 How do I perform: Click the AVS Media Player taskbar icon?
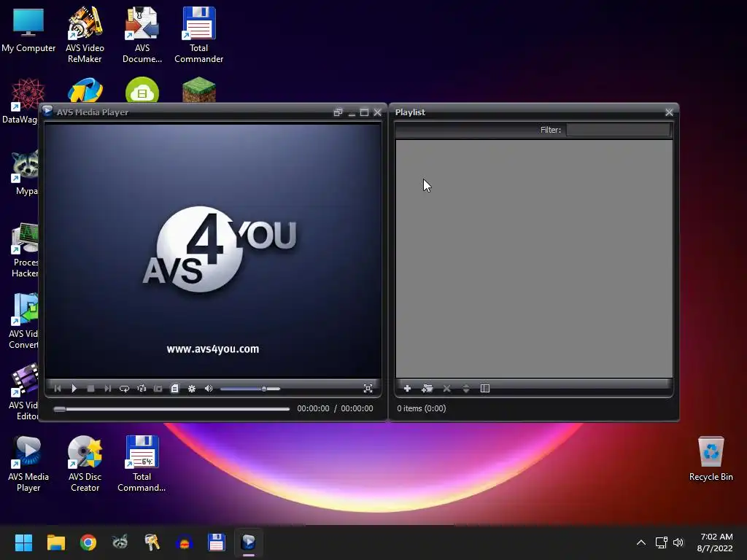click(248, 542)
